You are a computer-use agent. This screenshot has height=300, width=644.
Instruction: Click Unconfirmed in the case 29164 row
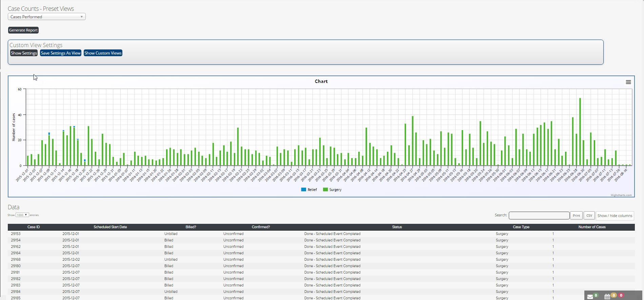point(233,253)
